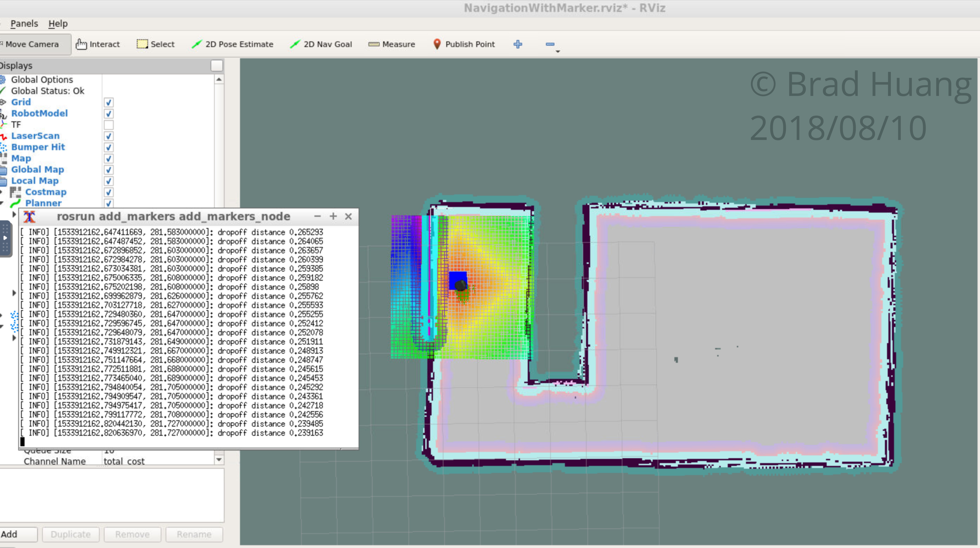Choose the 2D Pose Estimate arrow icon
The width and height of the screenshot is (980, 548).
coord(197,44)
